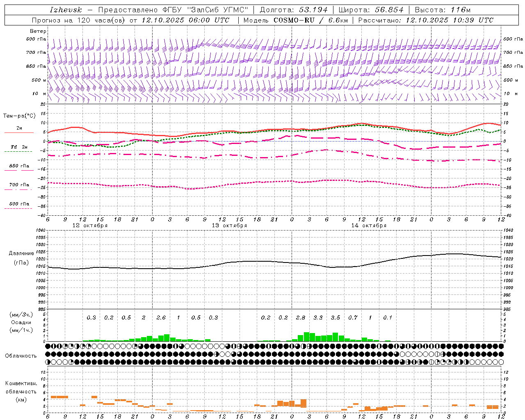
Task: Click the '2.8' three-hour precipitation value
Action: click(301, 318)
